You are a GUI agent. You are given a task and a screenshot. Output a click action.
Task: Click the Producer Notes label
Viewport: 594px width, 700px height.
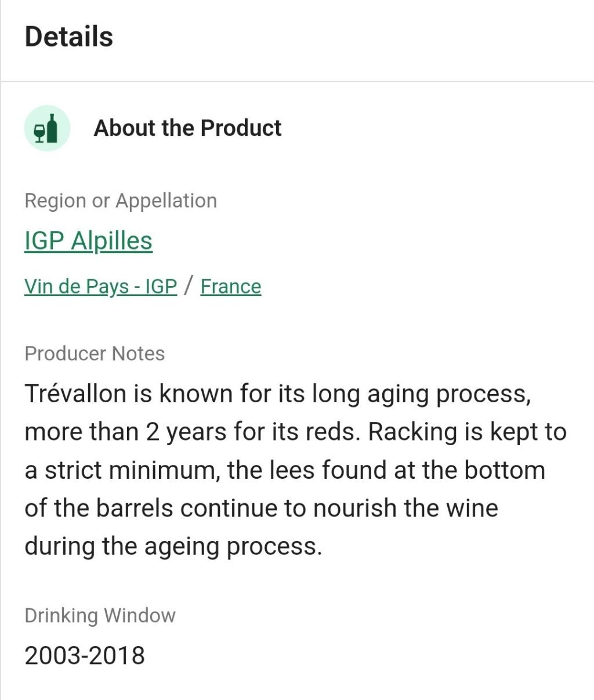pos(95,353)
